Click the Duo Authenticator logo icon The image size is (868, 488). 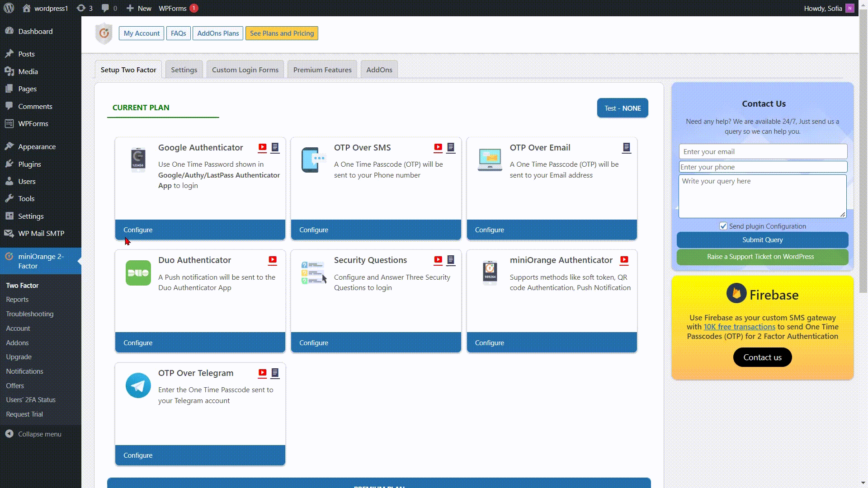(138, 272)
